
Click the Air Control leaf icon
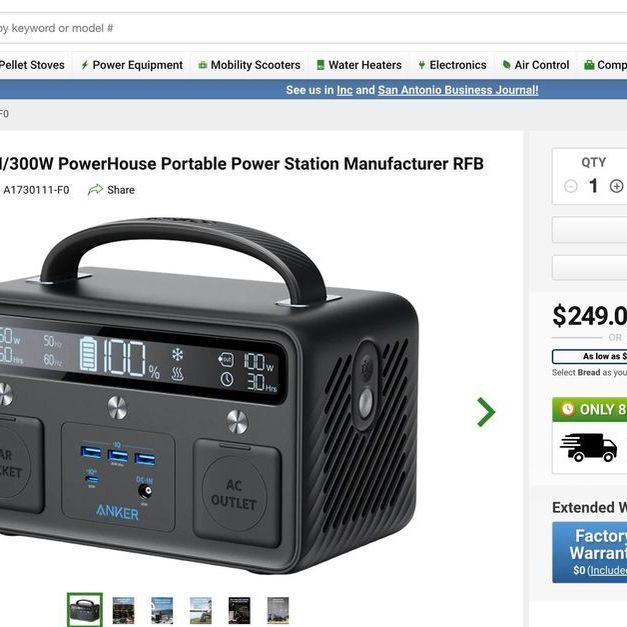tap(507, 65)
